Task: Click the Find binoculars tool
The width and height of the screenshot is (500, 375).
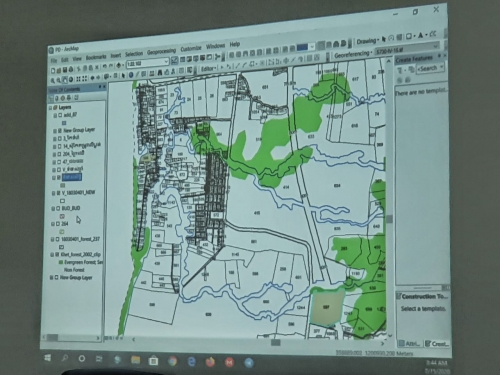Action: pos(160,73)
